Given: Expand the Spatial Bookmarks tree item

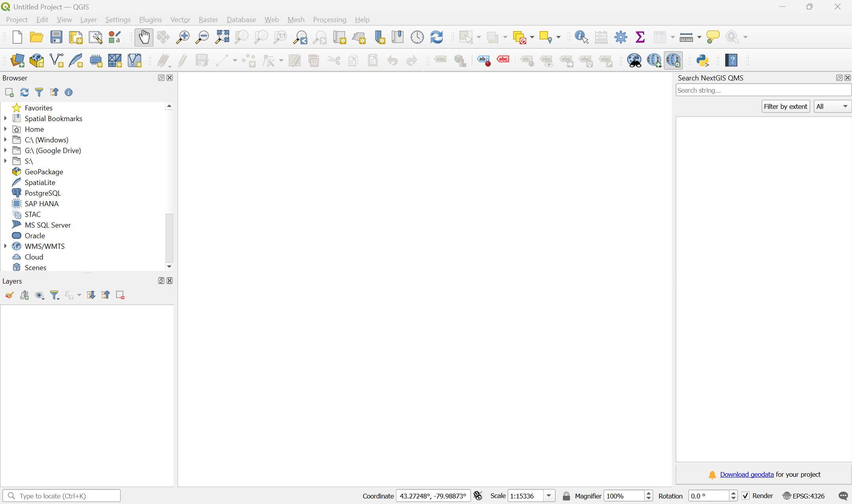Looking at the screenshot, I should [x=6, y=118].
